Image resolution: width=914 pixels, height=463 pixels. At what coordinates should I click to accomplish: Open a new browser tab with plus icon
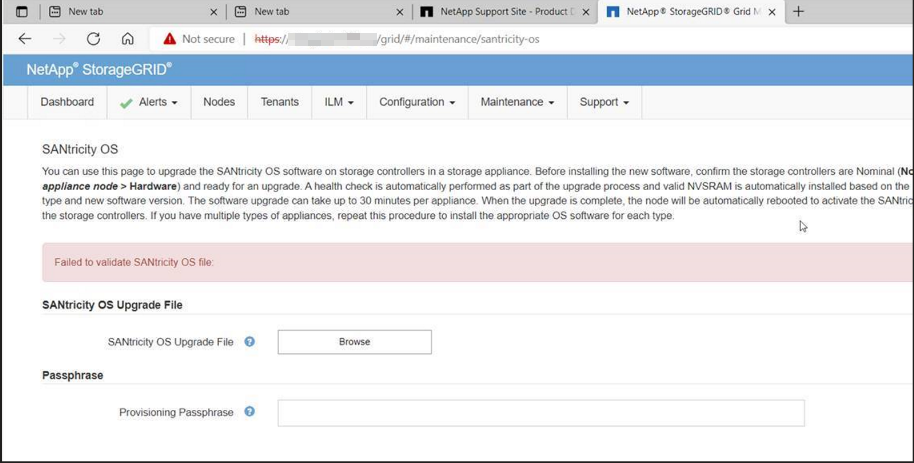798,12
